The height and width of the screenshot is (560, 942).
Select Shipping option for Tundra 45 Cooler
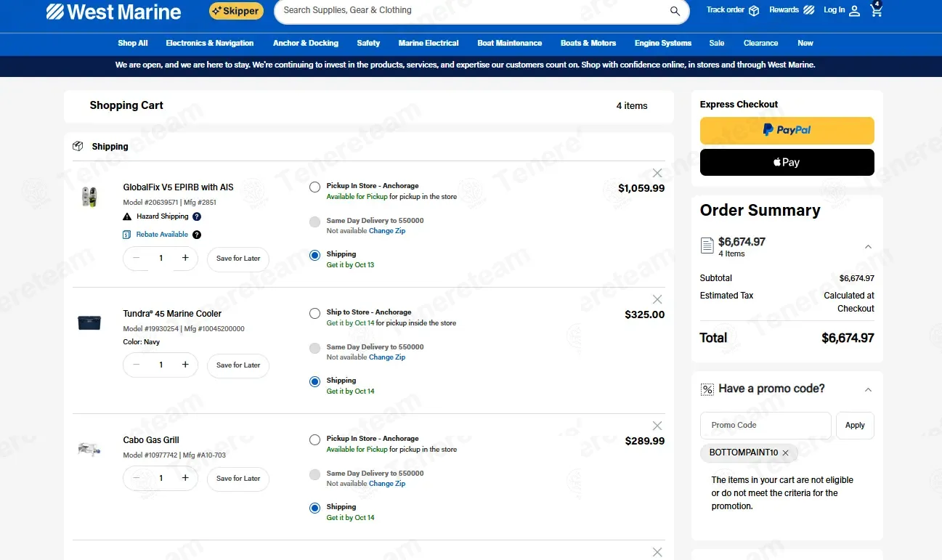coord(314,381)
